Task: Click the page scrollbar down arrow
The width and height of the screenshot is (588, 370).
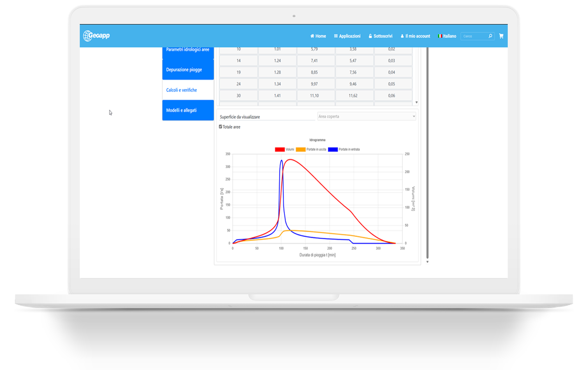Action: (427, 262)
